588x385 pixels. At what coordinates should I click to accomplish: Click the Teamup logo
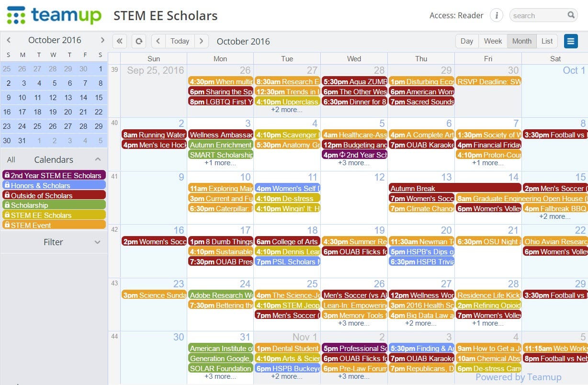click(x=54, y=15)
